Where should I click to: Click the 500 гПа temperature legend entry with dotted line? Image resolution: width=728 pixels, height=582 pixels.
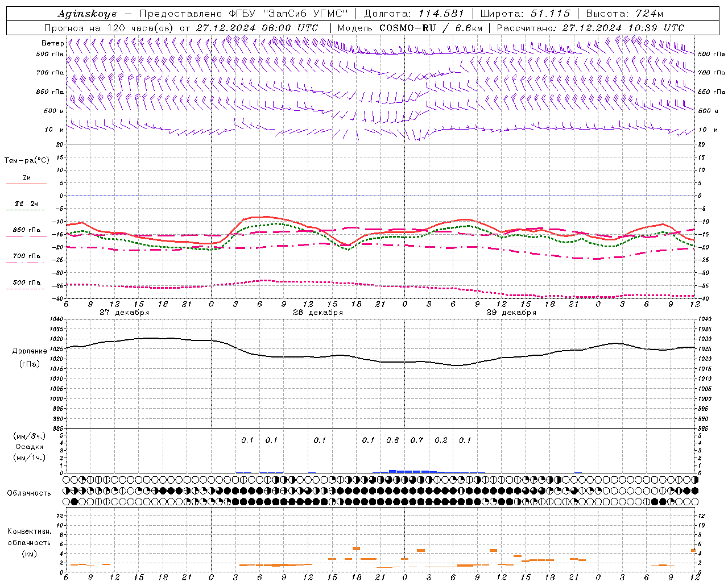[27, 282]
